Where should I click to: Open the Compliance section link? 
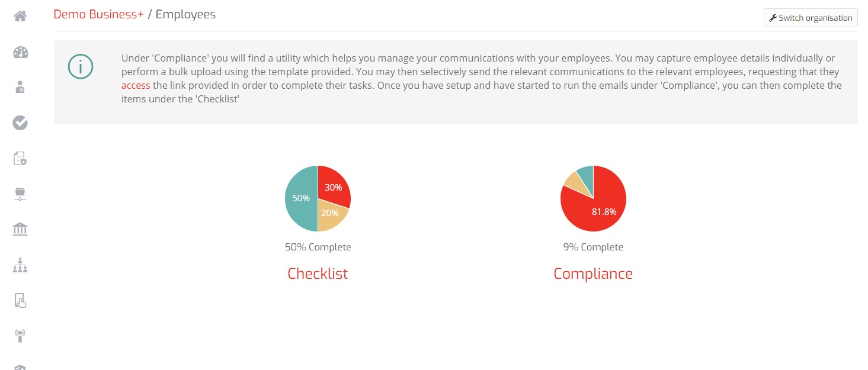(x=593, y=274)
